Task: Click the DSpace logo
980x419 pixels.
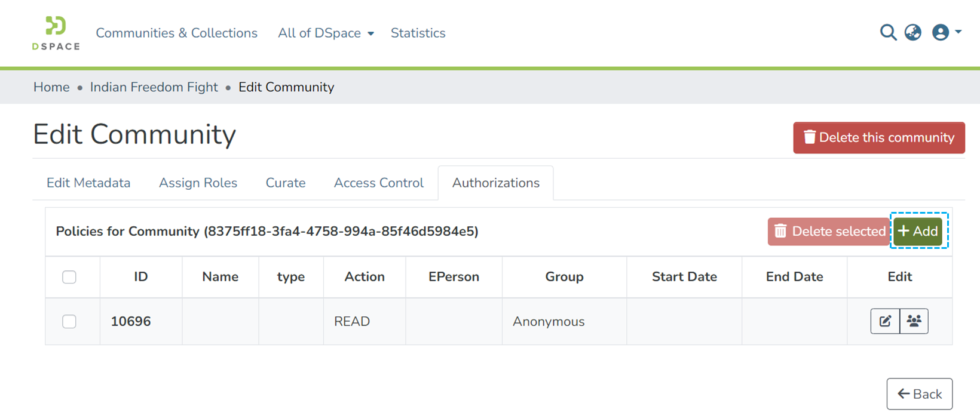Action: [x=56, y=33]
